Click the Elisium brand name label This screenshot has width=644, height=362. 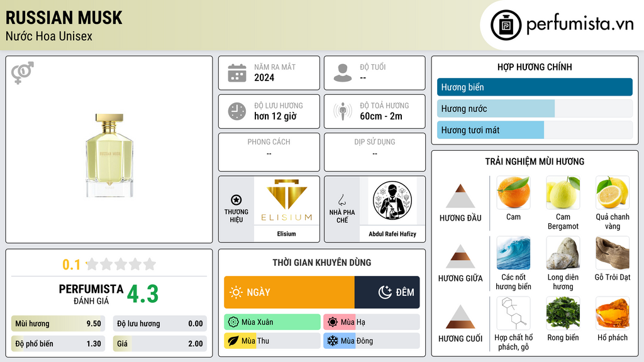[x=286, y=234]
